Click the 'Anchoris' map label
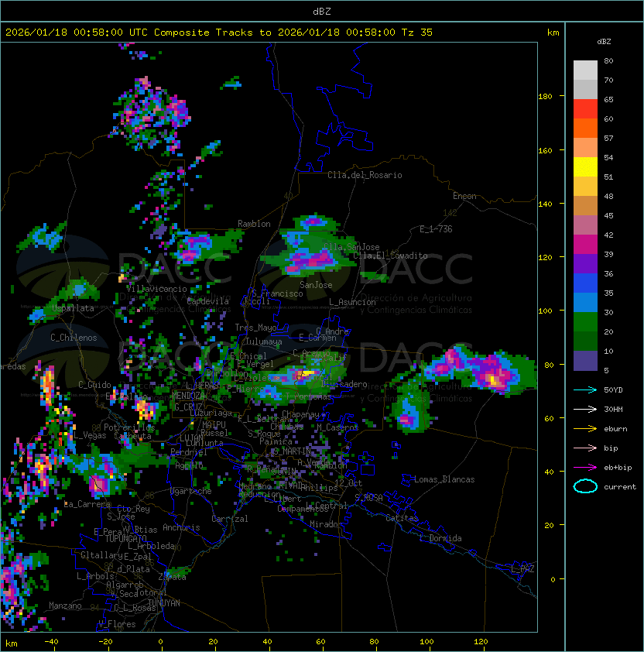 click(x=181, y=527)
